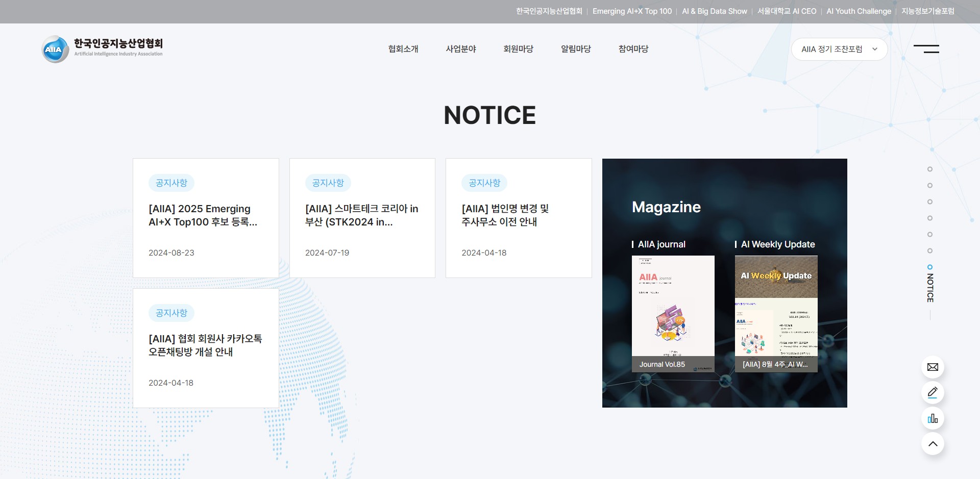The width and height of the screenshot is (980, 479).
Task: Open the hamburger menu icon
Action: click(x=926, y=49)
